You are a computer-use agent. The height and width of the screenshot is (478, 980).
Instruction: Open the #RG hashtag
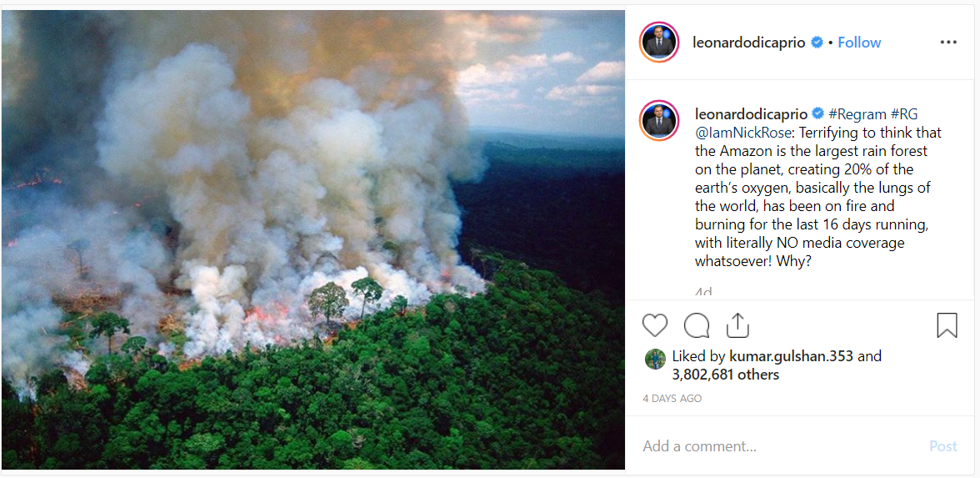(x=904, y=114)
